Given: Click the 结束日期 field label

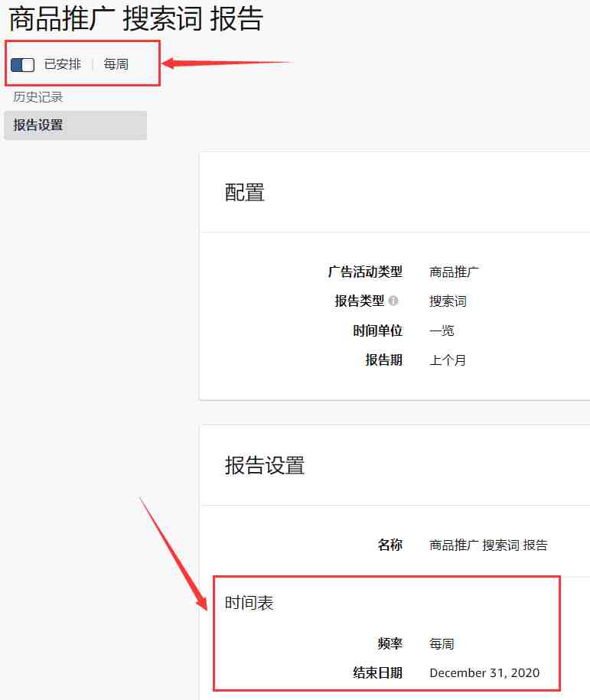Looking at the screenshot, I should point(378,672).
